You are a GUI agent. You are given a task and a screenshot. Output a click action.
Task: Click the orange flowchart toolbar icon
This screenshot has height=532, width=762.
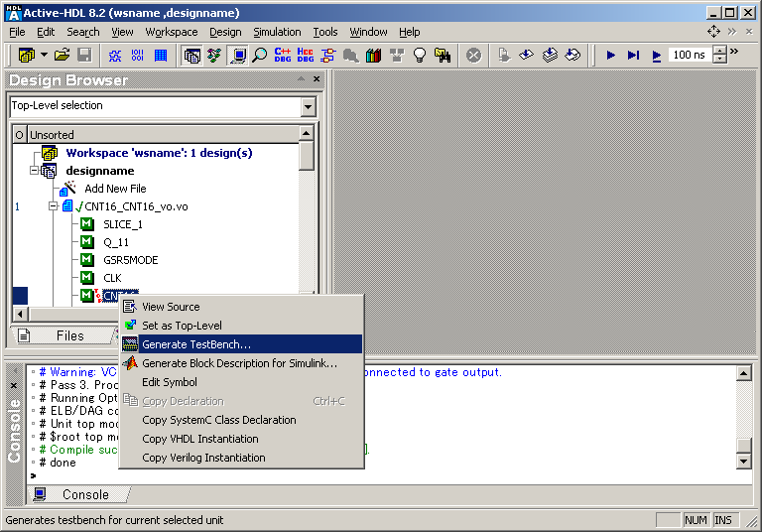(x=328, y=55)
